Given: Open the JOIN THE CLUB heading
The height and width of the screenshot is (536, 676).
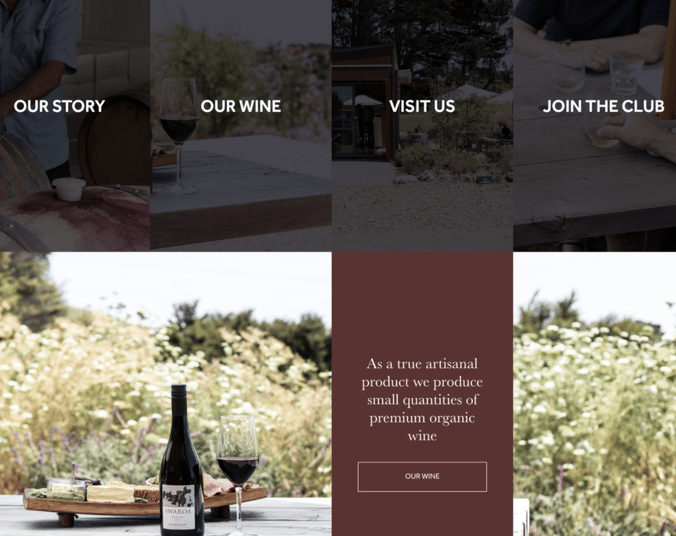Looking at the screenshot, I should [604, 106].
